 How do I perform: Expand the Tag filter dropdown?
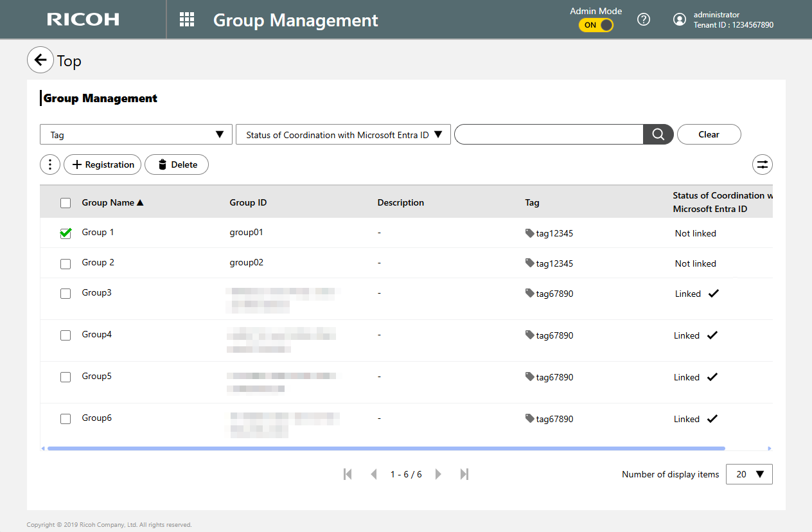click(136, 135)
